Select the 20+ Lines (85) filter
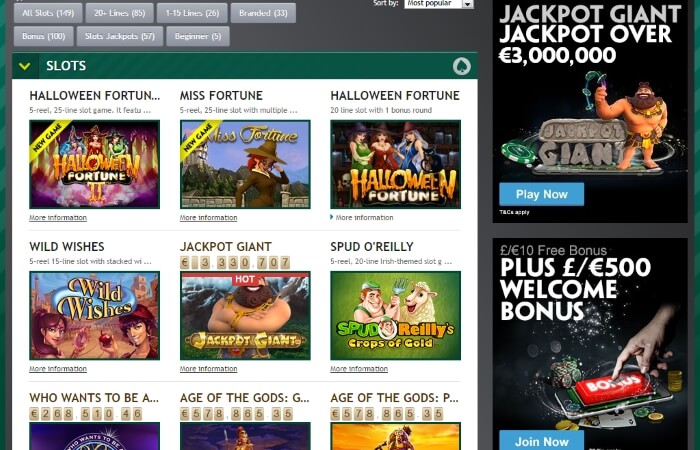The width and height of the screenshot is (700, 450). tap(120, 13)
